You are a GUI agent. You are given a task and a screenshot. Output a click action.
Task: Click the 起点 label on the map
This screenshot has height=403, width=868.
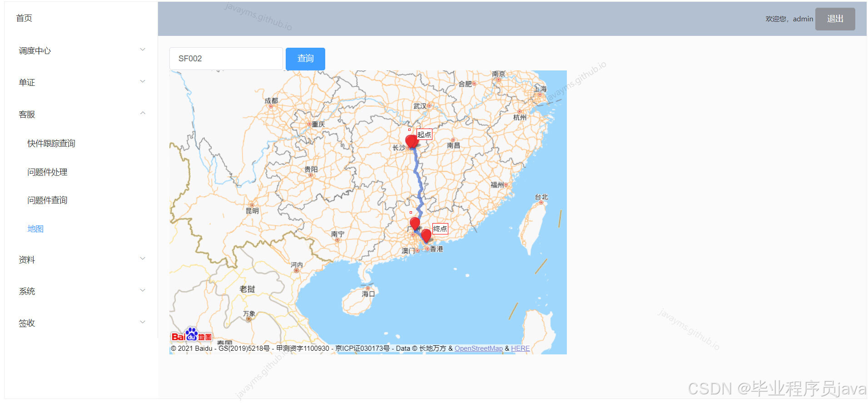tap(424, 134)
